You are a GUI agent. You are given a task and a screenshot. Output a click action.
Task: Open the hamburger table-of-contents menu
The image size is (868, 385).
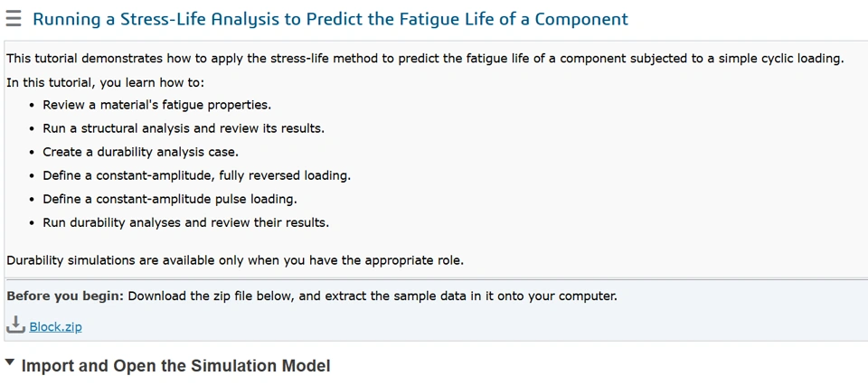pos(14,19)
